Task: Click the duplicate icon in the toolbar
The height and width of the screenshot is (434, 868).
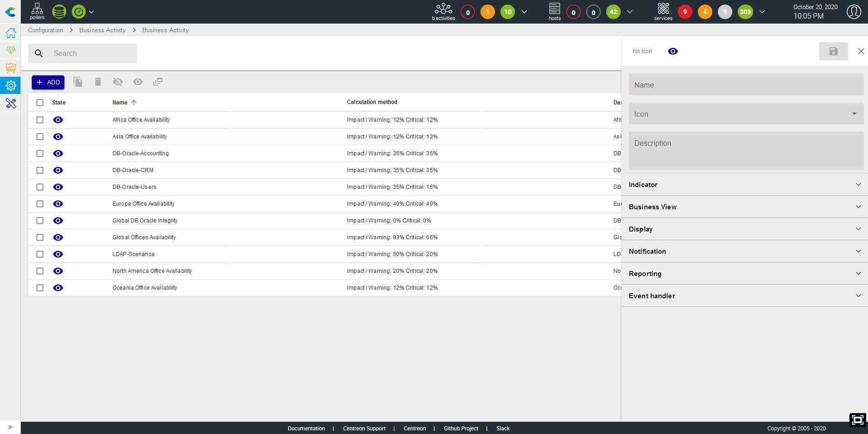Action: pyautogui.click(x=78, y=82)
